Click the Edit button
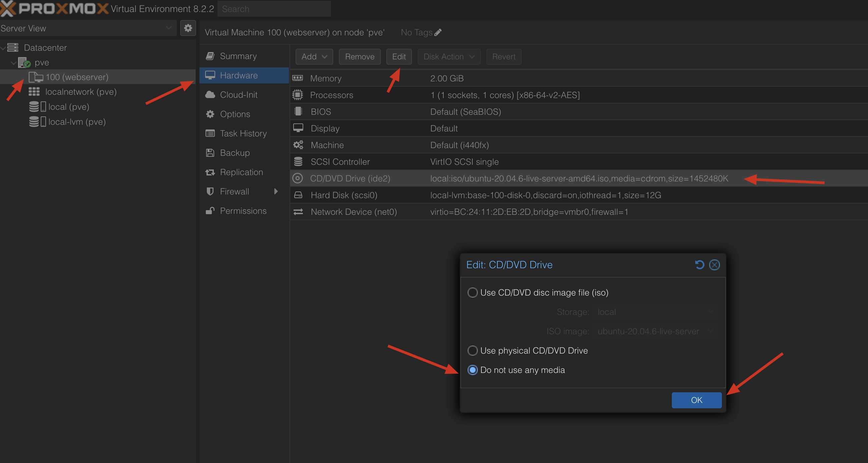 point(399,57)
